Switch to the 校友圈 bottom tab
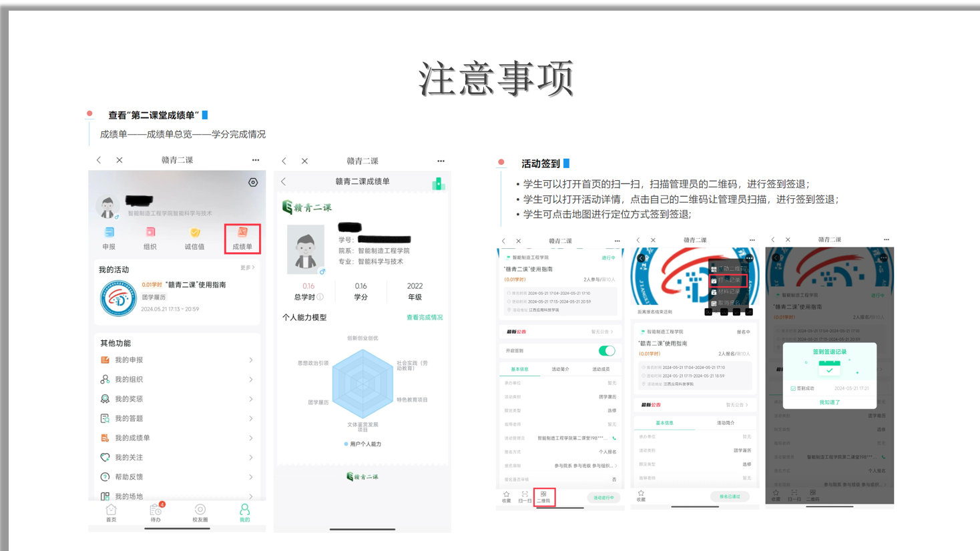Screen dimensions: 980x551 (200, 512)
